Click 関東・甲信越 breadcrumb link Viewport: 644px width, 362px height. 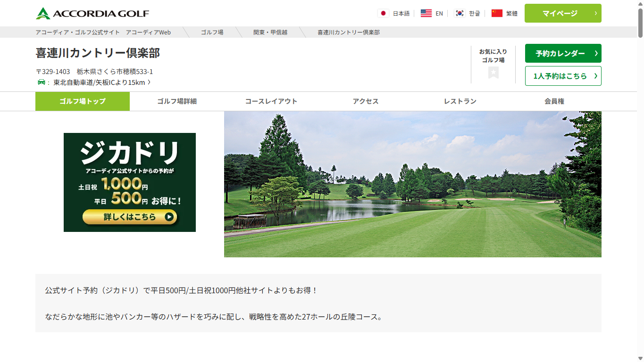tap(270, 33)
